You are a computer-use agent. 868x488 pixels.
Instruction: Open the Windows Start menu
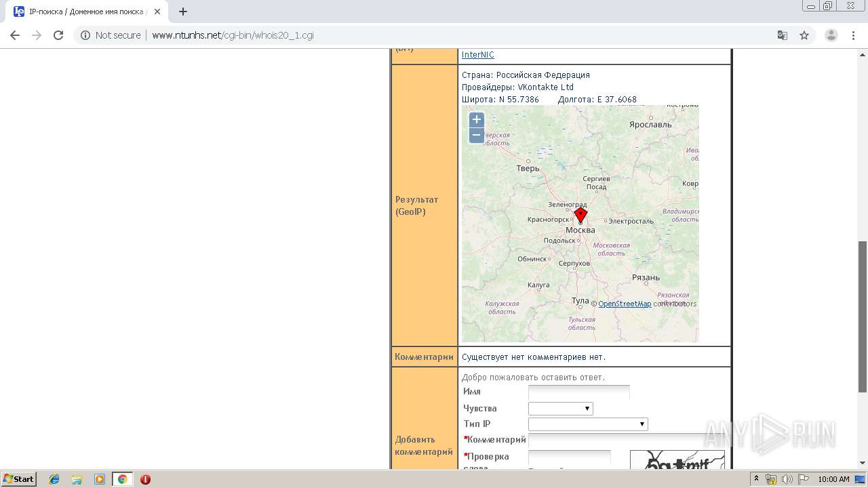[19, 479]
